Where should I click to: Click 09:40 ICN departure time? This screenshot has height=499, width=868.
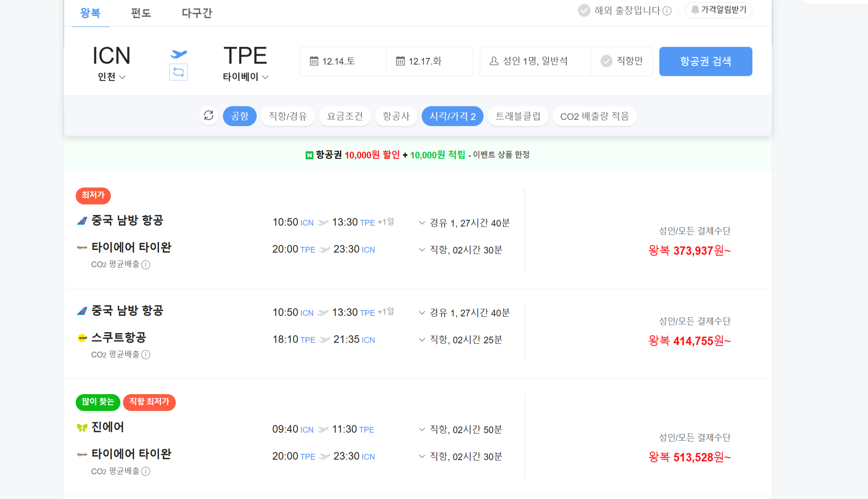click(x=293, y=430)
